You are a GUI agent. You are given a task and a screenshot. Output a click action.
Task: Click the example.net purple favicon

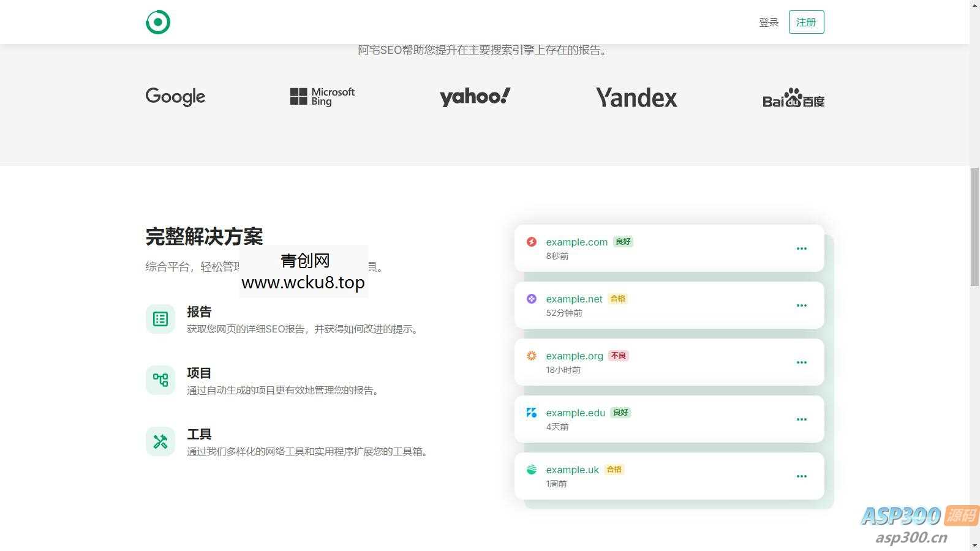(x=532, y=299)
